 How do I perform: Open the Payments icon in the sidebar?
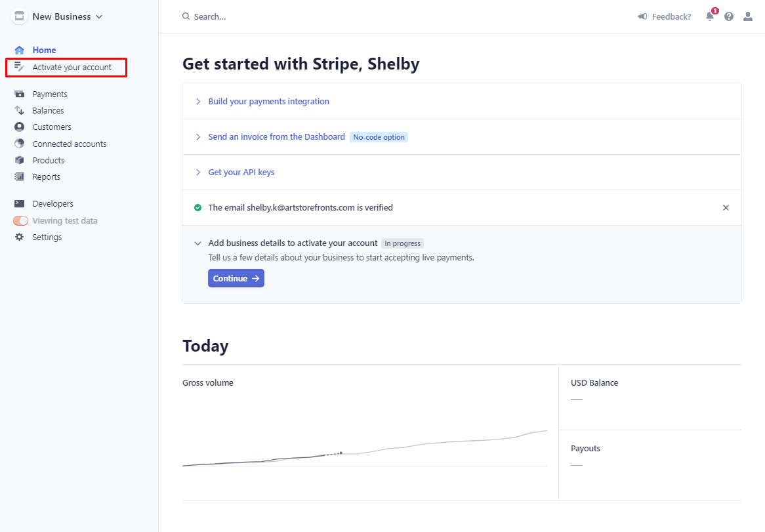[x=20, y=94]
